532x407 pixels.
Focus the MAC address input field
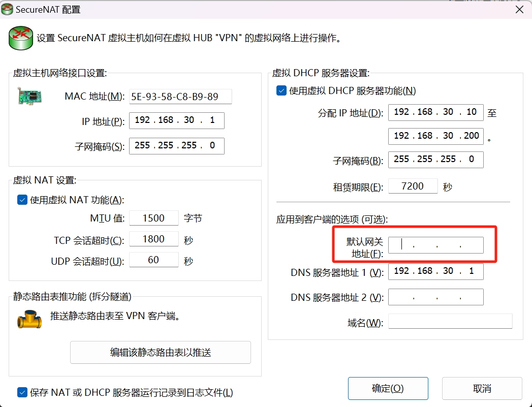(180, 97)
